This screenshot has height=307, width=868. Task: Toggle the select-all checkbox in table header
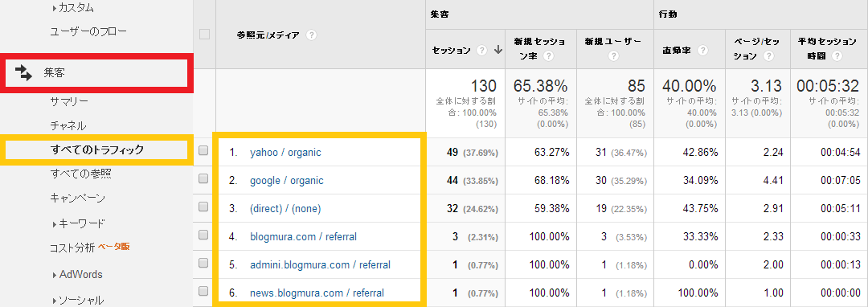[204, 35]
